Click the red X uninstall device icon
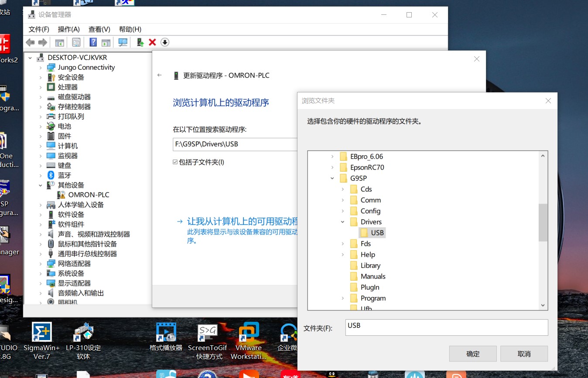The image size is (588, 378). (152, 42)
